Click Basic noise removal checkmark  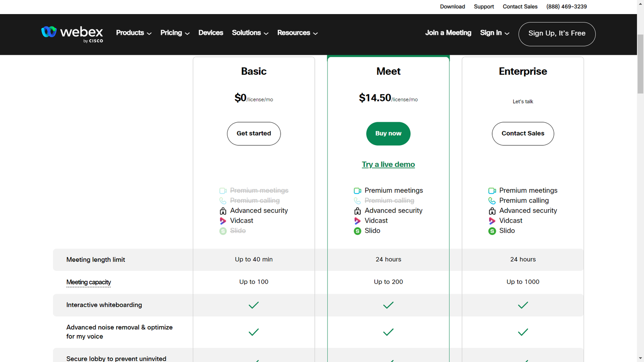pyautogui.click(x=254, y=332)
